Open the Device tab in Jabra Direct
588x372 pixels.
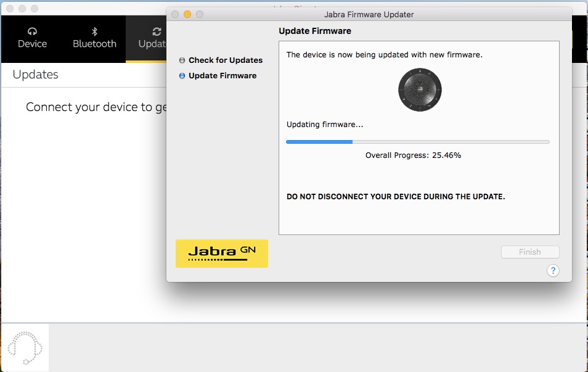pos(32,39)
